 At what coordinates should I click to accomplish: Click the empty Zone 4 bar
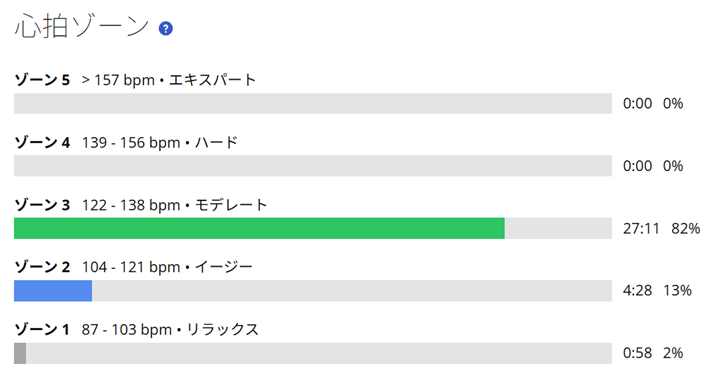click(x=313, y=166)
